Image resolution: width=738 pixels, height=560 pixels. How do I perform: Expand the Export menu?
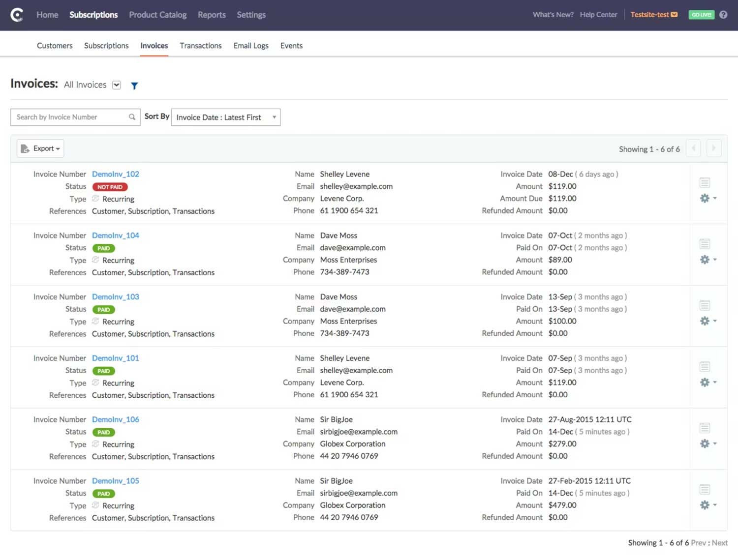tap(40, 148)
